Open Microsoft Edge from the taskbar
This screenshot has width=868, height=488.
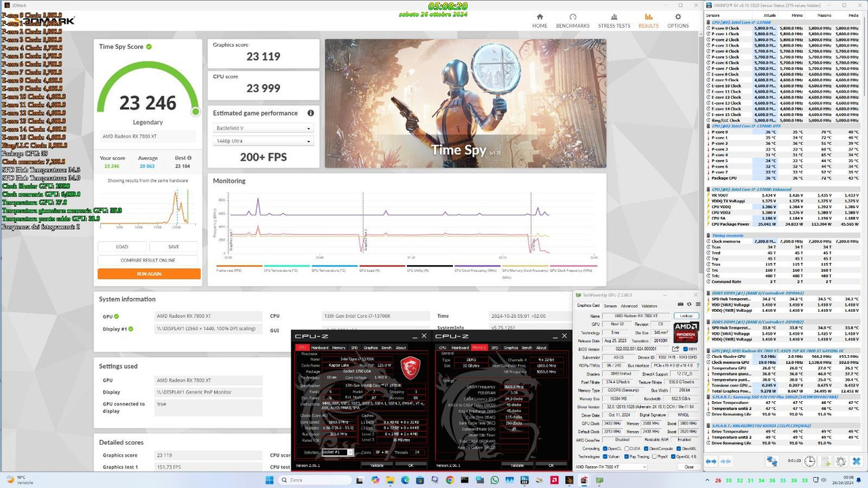tap(405, 480)
